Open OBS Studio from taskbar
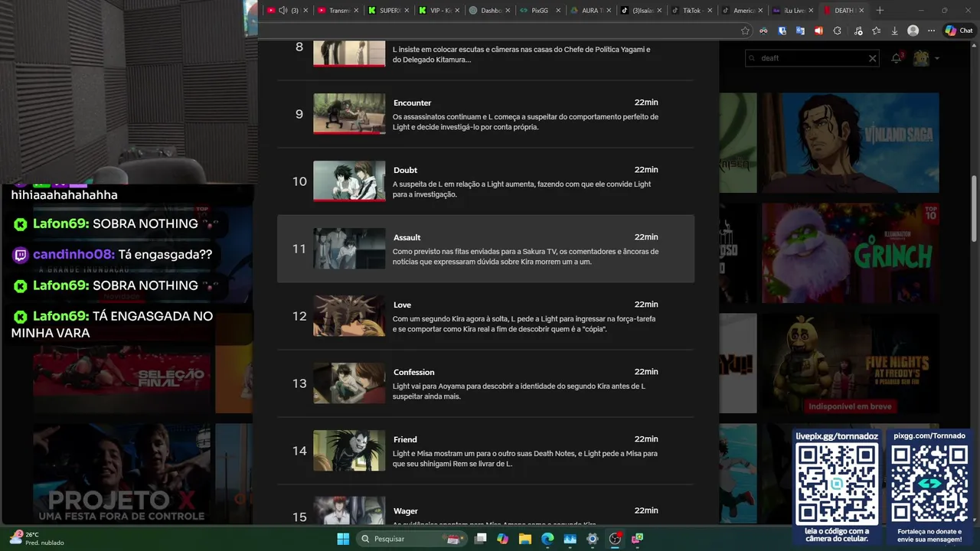980x551 pixels. click(615, 539)
